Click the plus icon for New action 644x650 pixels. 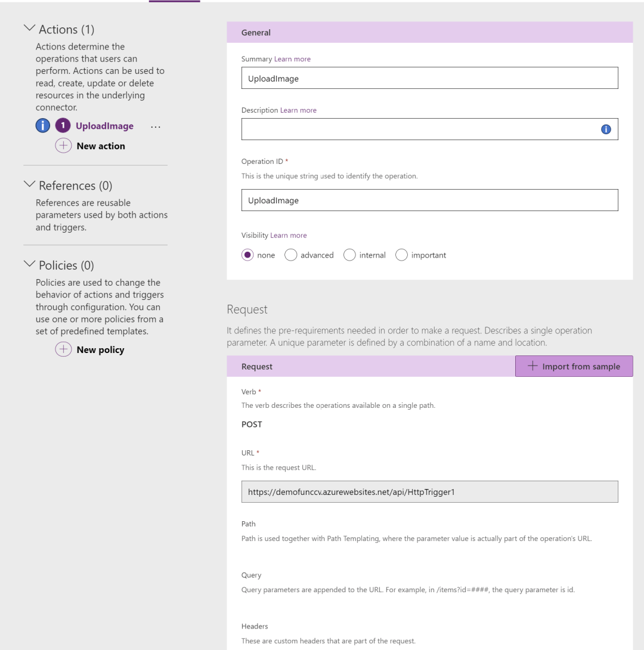pos(63,146)
